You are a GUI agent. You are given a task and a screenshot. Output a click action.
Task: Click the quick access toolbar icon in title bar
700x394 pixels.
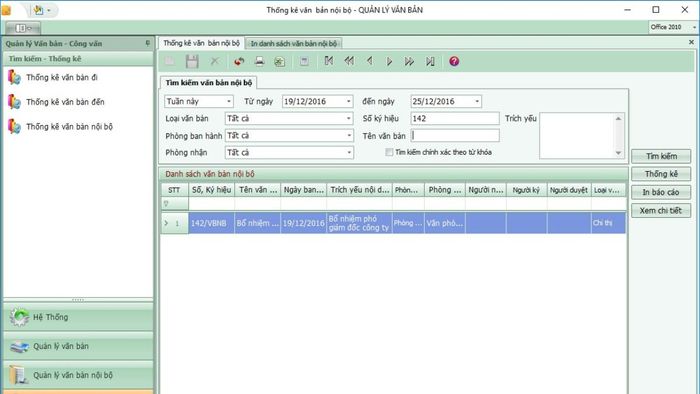click(x=38, y=10)
